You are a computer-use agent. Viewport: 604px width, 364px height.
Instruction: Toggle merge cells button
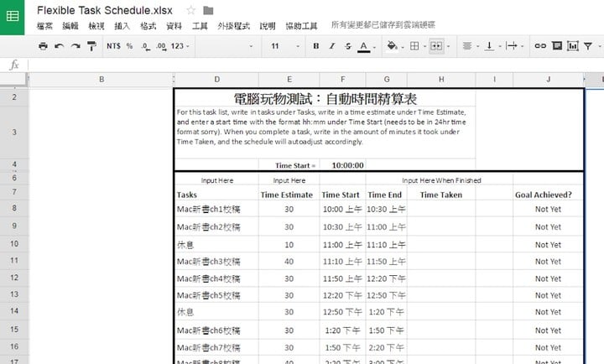[x=436, y=46]
